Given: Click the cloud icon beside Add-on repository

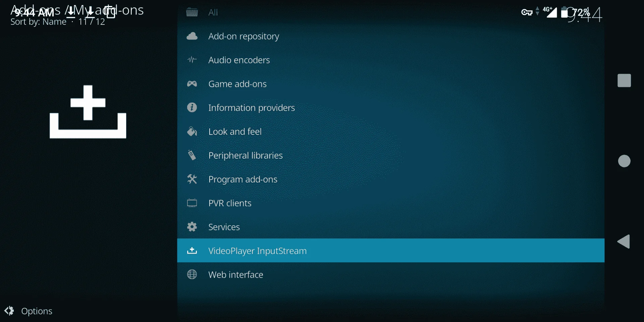Looking at the screenshot, I should click(x=192, y=36).
